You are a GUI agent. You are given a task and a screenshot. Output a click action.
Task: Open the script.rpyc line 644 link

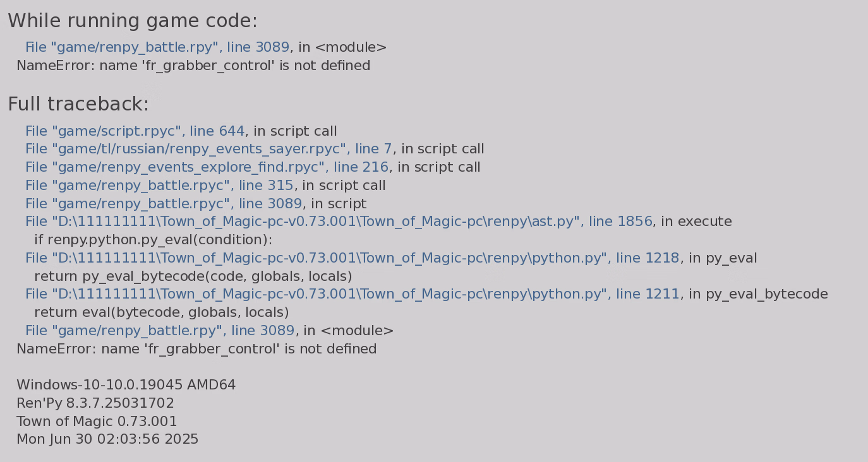135,131
